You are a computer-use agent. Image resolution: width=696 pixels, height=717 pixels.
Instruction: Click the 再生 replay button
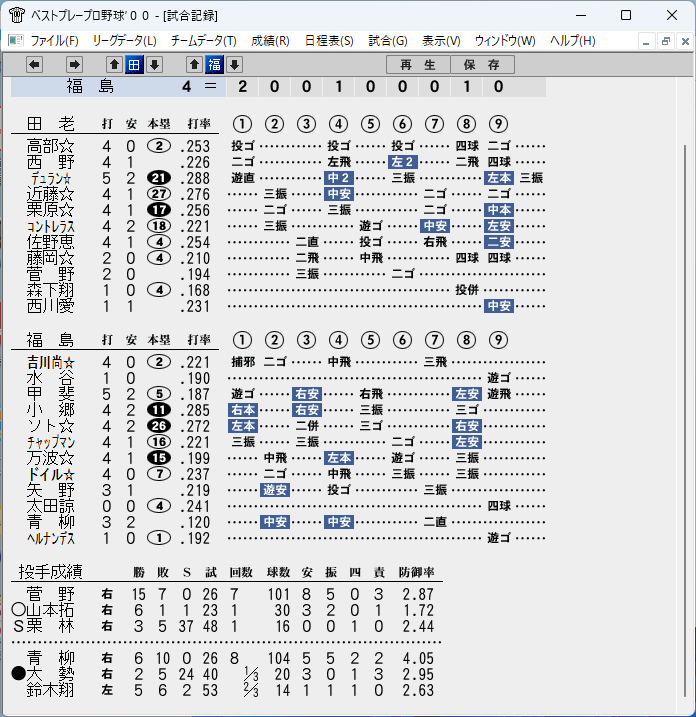coord(418,64)
